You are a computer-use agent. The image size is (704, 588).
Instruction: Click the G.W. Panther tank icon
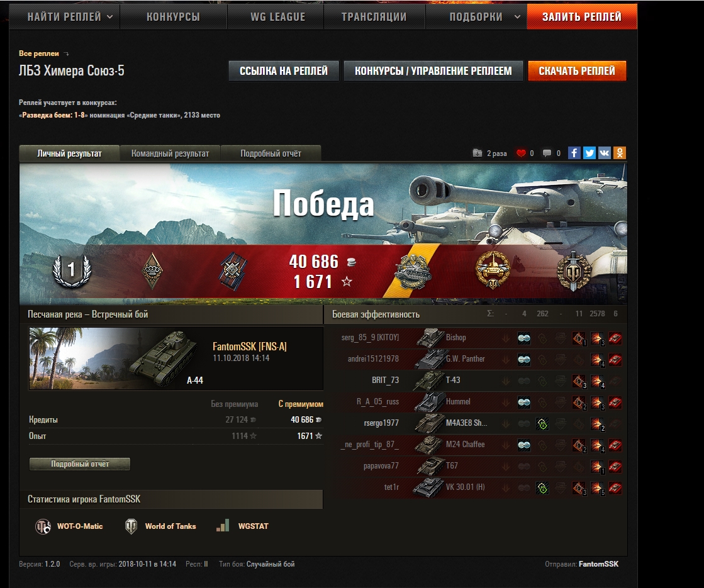[x=430, y=360]
